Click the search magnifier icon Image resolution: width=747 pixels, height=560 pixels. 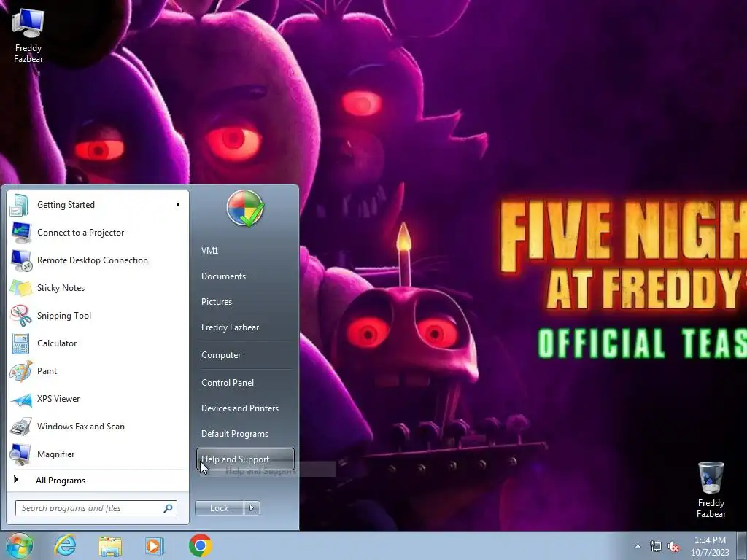(168, 508)
